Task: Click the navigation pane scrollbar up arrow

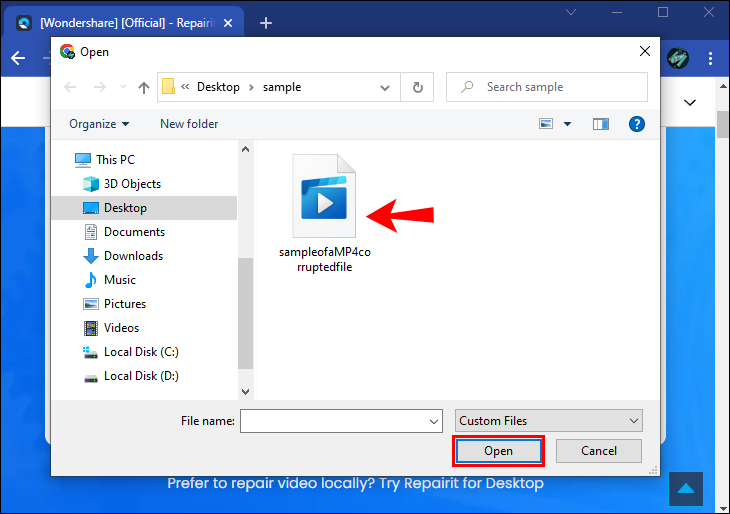Action: click(246, 149)
